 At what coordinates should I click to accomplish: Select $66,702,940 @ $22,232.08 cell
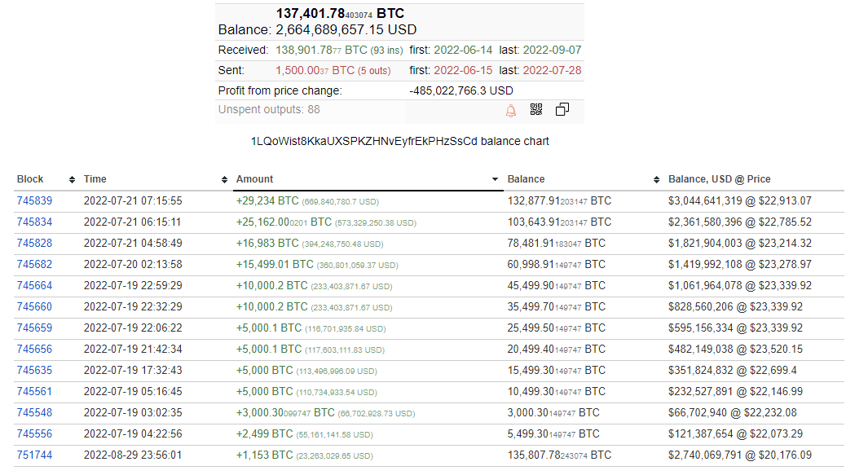(733, 412)
